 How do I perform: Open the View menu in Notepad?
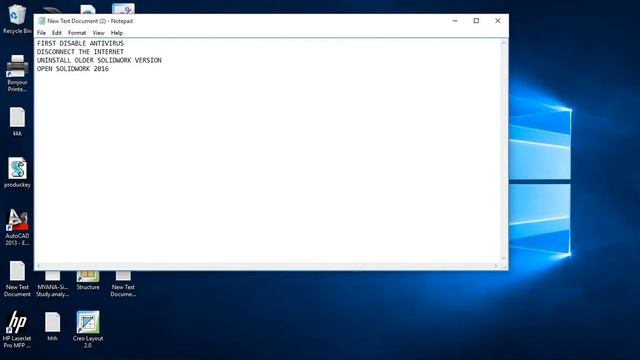click(98, 33)
